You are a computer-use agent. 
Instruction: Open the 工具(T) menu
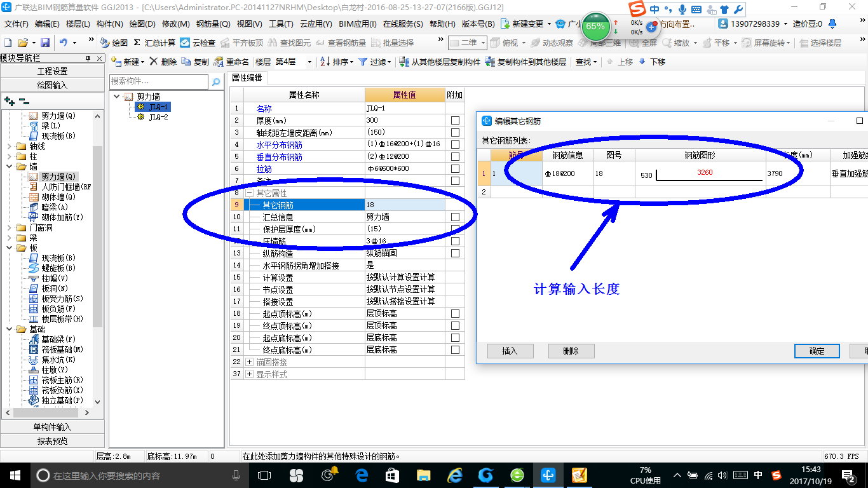click(x=281, y=24)
